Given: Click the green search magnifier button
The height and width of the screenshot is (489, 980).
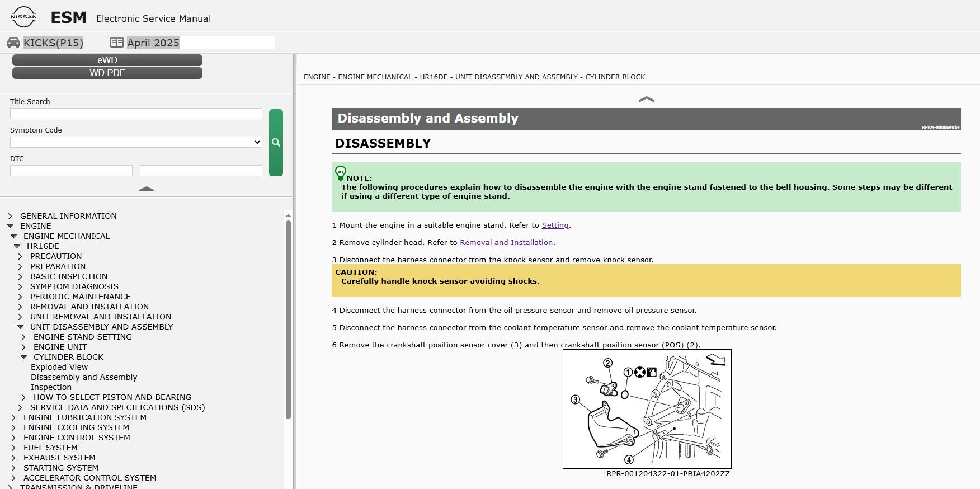Looking at the screenshot, I should (276, 143).
